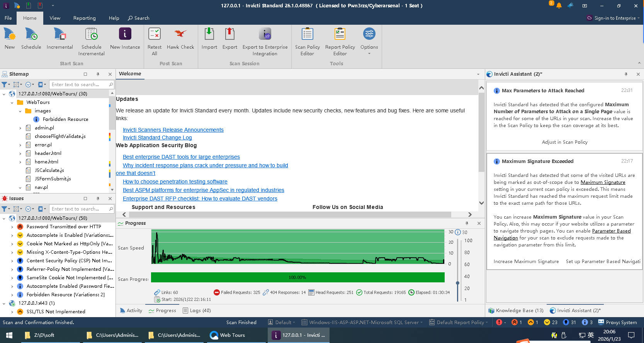Adjust the scan speed vertical slider
The height and width of the screenshot is (343, 644).
pyautogui.click(x=458, y=283)
